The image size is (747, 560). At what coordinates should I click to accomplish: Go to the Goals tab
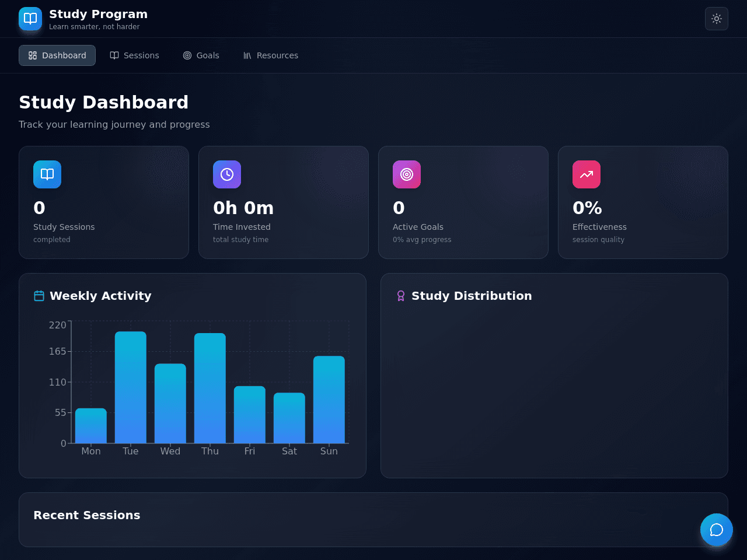pyautogui.click(x=201, y=55)
